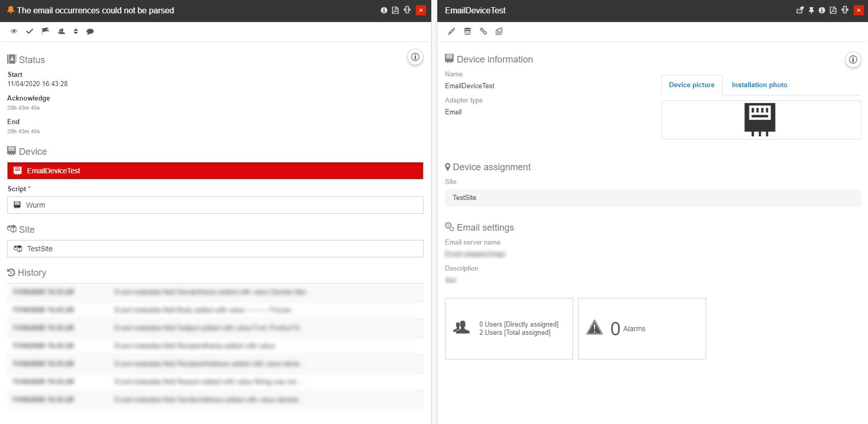The width and height of the screenshot is (868, 424).
Task: Pin the EmailDeviceTest panel
Action: point(811,10)
